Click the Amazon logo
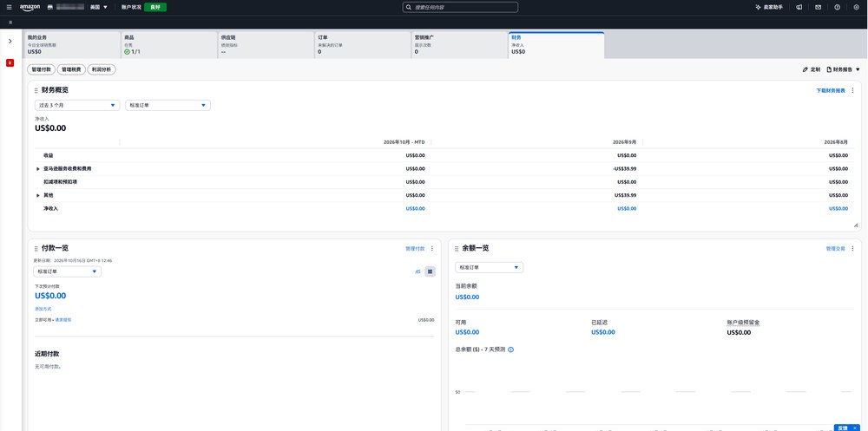Viewport: 868px width, 431px height. point(30,7)
